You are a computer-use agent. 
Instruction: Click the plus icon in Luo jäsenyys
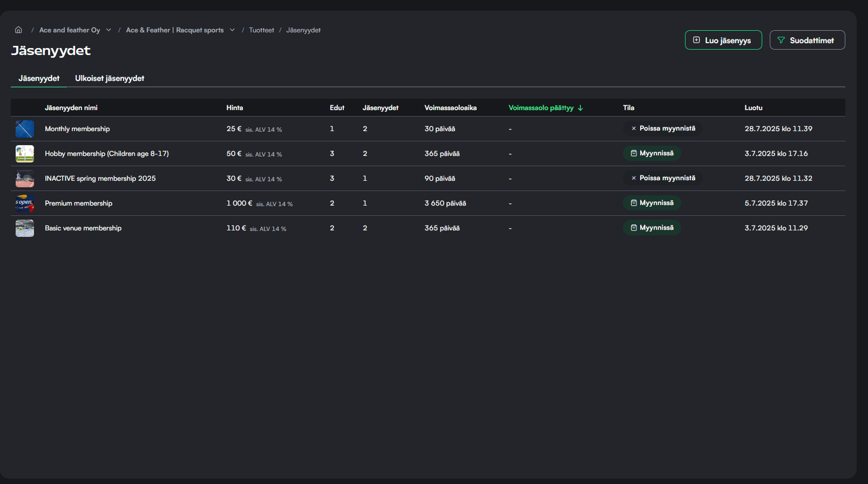(696, 40)
